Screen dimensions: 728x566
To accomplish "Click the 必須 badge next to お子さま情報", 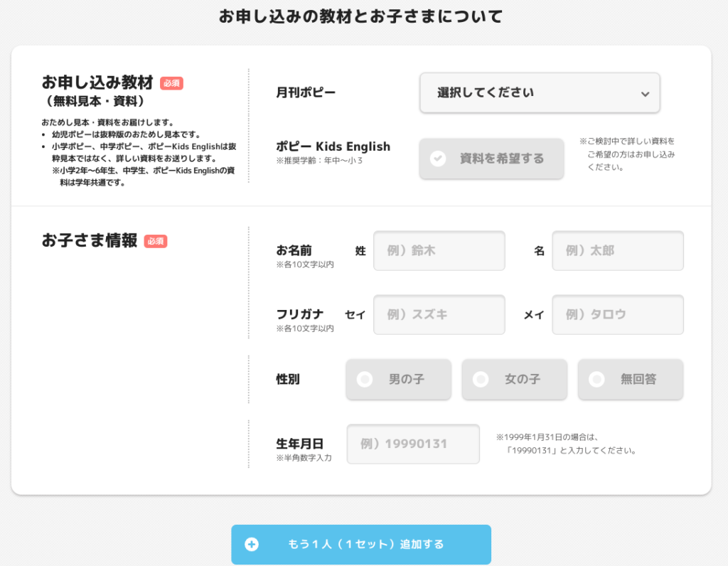I will click(x=156, y=242).
